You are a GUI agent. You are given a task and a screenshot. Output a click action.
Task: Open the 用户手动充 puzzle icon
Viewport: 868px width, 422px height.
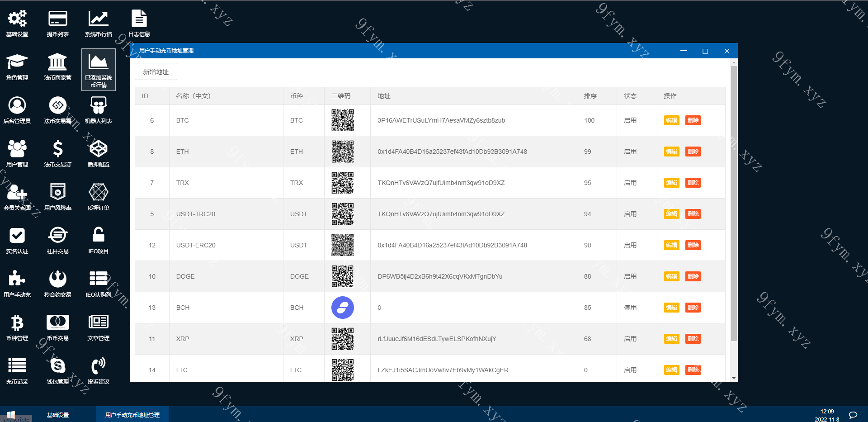tap(17, 279)
